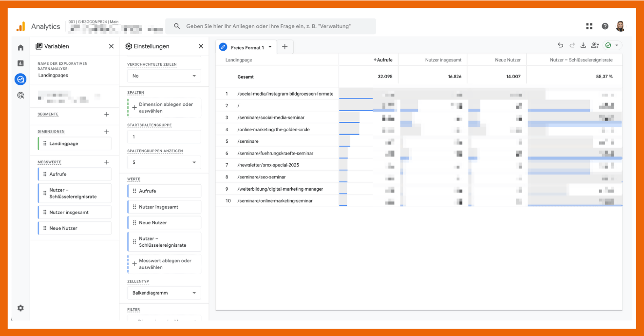Screen dimensions: 644x336
Task: Open the Home icon in left sidebar
Action: [20, 47]
